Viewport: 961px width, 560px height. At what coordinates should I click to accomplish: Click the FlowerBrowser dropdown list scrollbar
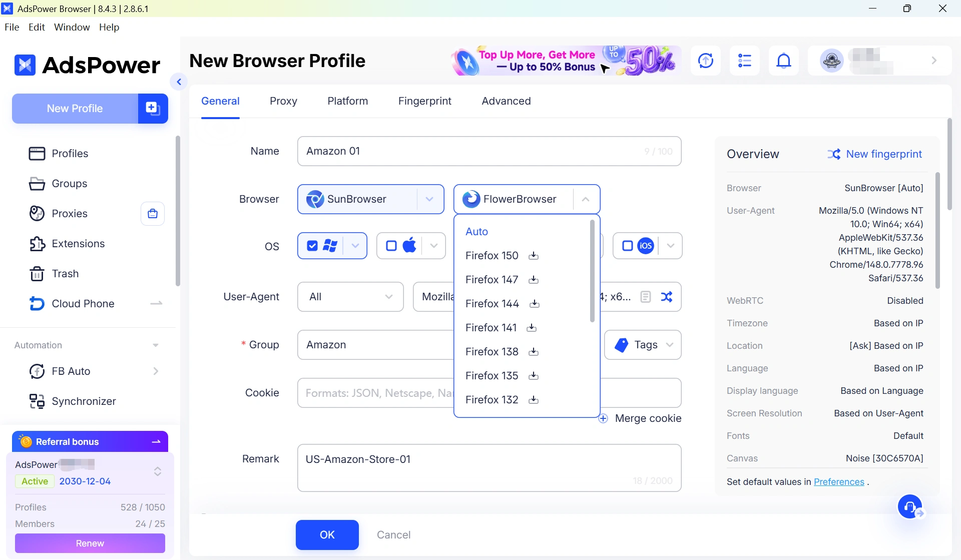pyautogui.click(x=592, y=271)
